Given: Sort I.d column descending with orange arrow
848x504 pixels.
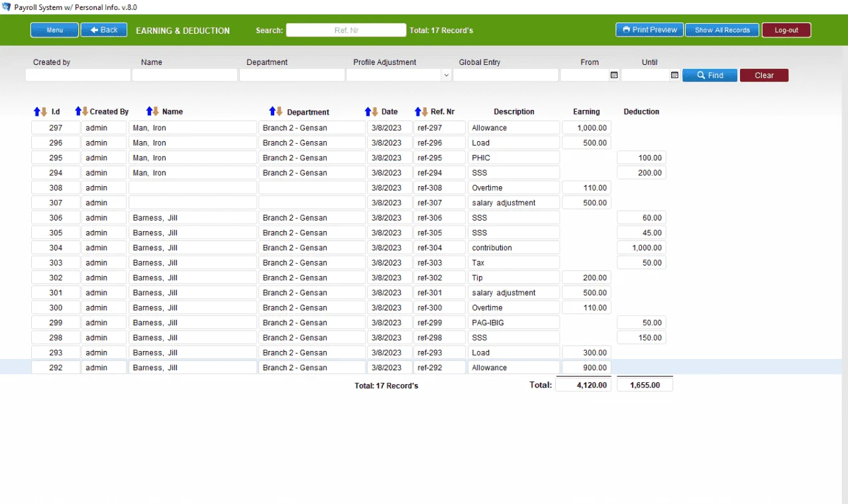Looking at the screenshot, I should pos(44,111).
